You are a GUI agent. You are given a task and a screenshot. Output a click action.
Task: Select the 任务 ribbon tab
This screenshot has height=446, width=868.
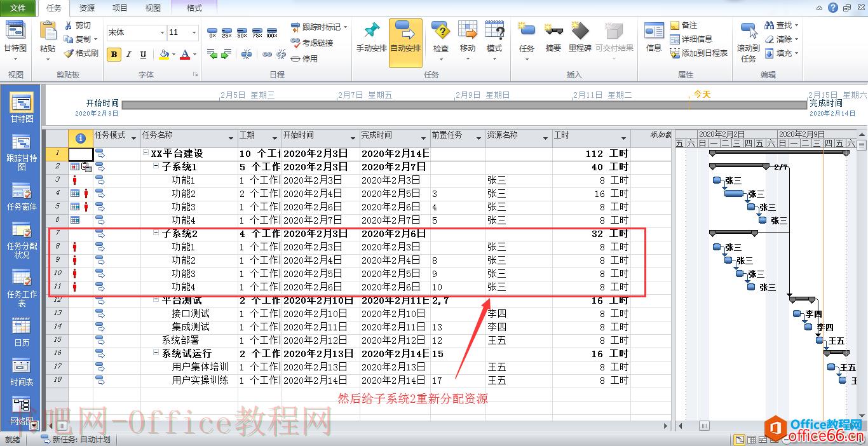click(54, 8)
